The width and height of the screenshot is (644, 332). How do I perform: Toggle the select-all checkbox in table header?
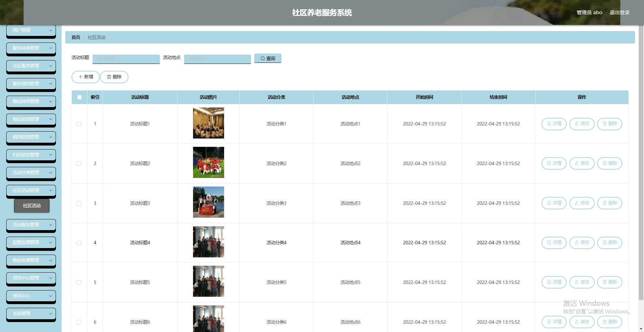[79, 97]
